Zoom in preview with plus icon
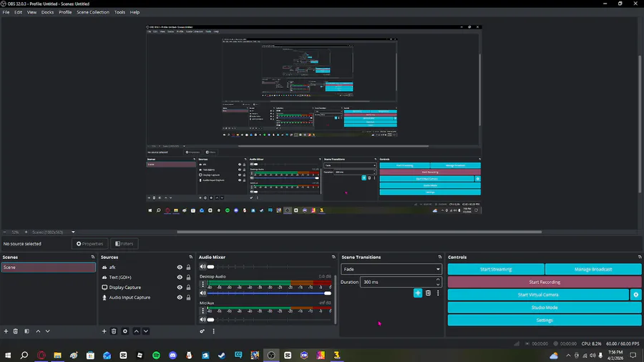Viewport: 644px width, 362px height. 26,233
